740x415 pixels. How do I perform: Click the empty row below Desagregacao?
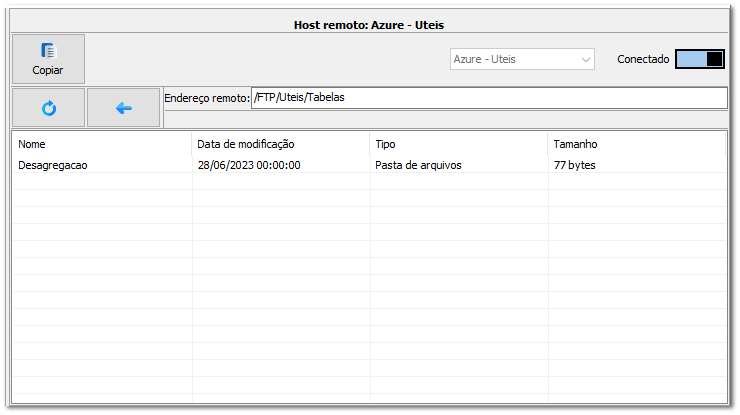pos(100,182)
